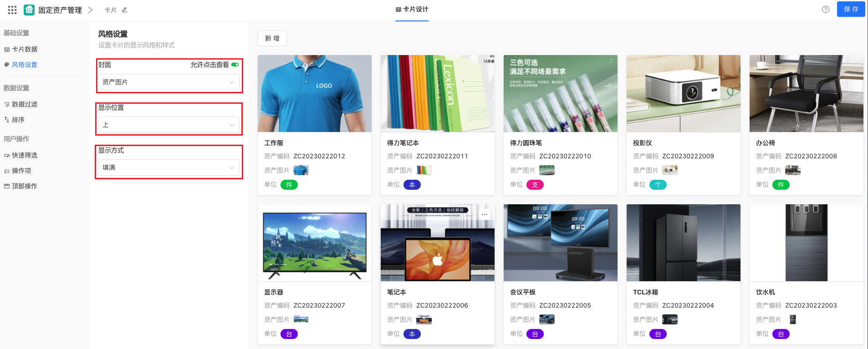Expand the 显示方式 填满 dropdown
The width and height of the screenshot is (868, 349).
click(x=168, y=167)
